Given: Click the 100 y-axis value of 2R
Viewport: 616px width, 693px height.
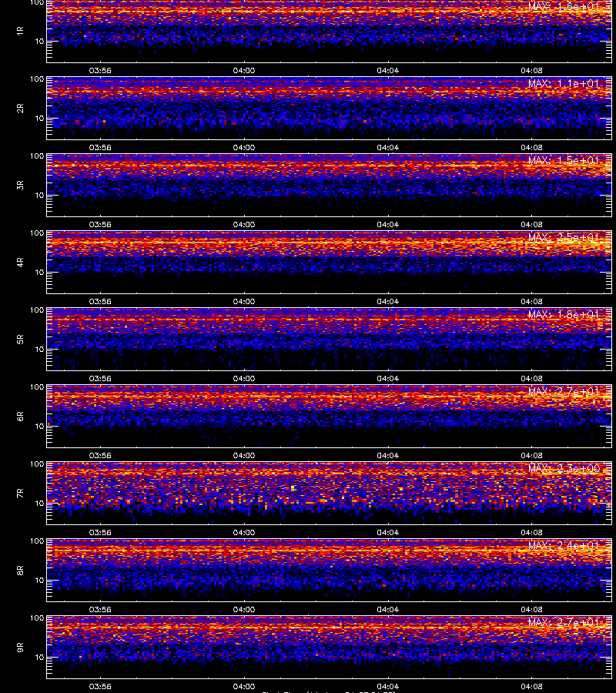Looking at the screenshot, I should 37,79.
